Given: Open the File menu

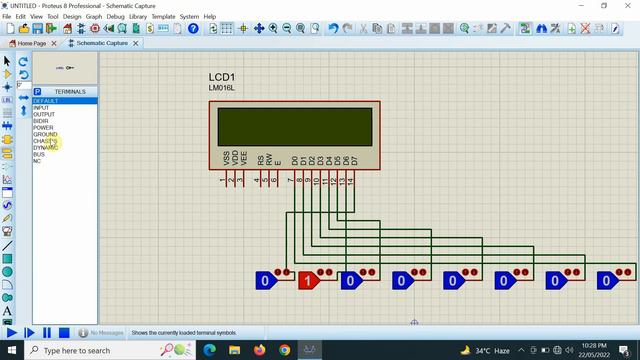Looking at the screenshot, I should point(7,17).
